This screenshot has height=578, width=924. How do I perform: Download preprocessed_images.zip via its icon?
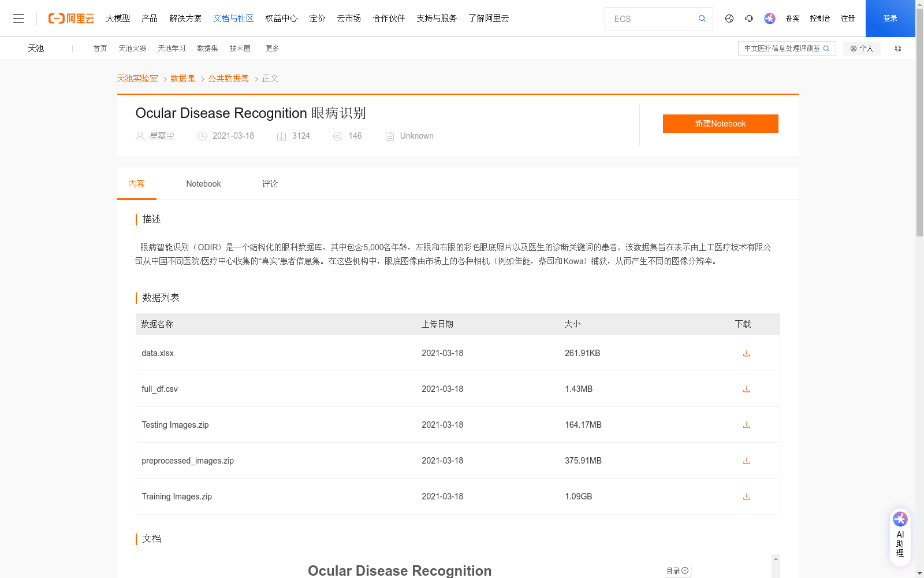(746, 461)
